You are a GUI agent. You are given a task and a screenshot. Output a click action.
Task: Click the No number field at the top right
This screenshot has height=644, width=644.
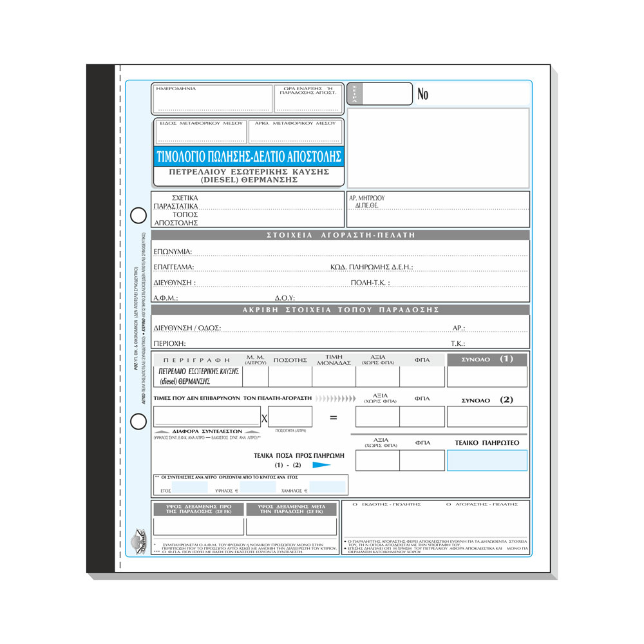tap(472, 94)
